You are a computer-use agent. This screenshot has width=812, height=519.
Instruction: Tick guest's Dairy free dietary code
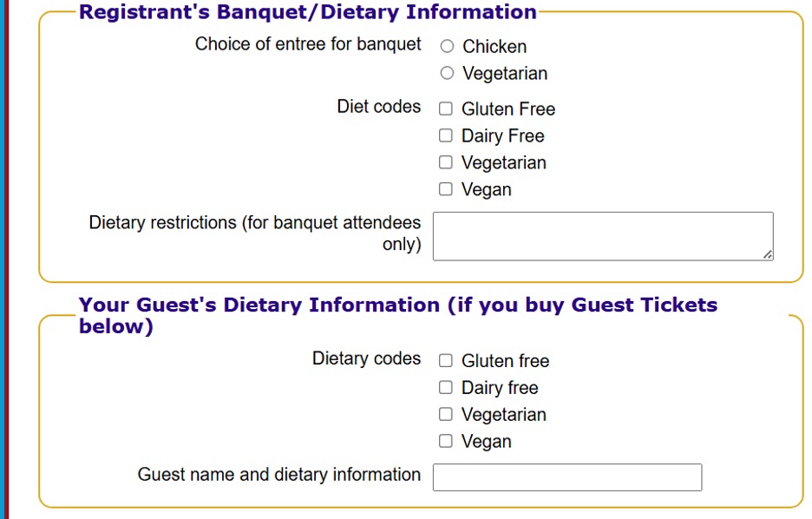click(446, 387)
